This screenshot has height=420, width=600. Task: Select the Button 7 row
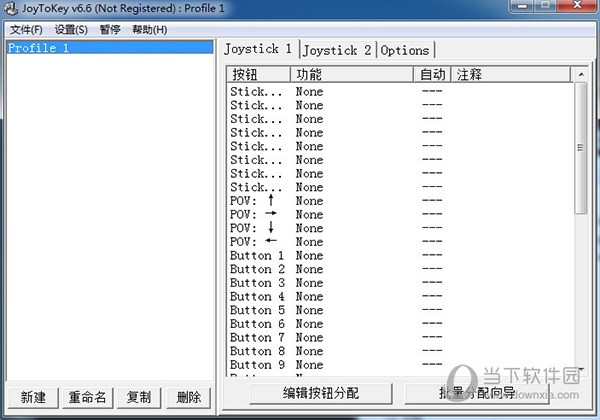tap(400, 338)
